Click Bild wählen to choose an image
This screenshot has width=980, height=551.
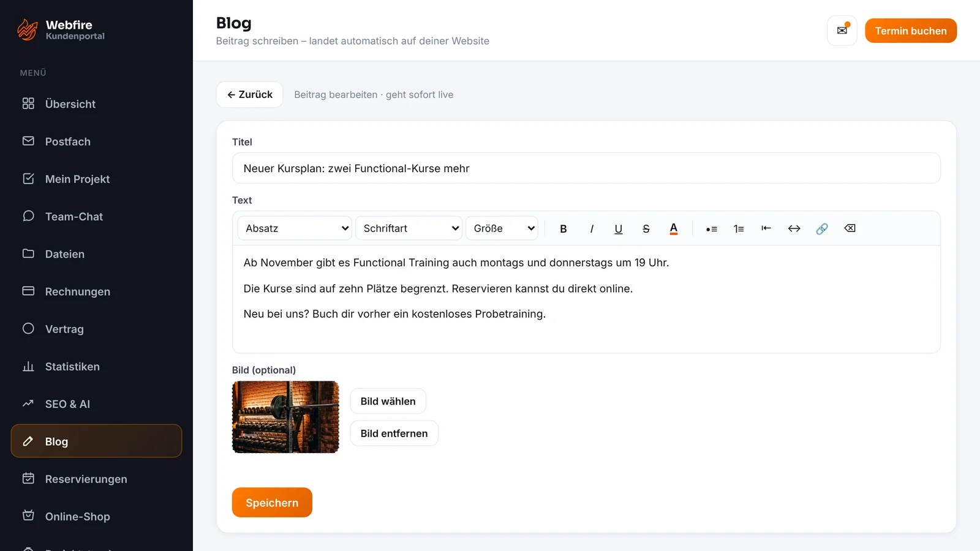[x=388, y=401]
